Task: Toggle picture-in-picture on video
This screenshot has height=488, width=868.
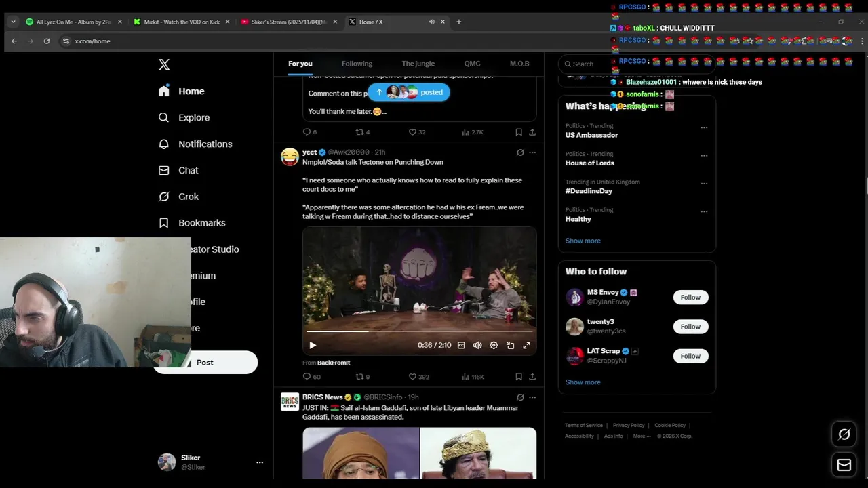Action: 510,345
